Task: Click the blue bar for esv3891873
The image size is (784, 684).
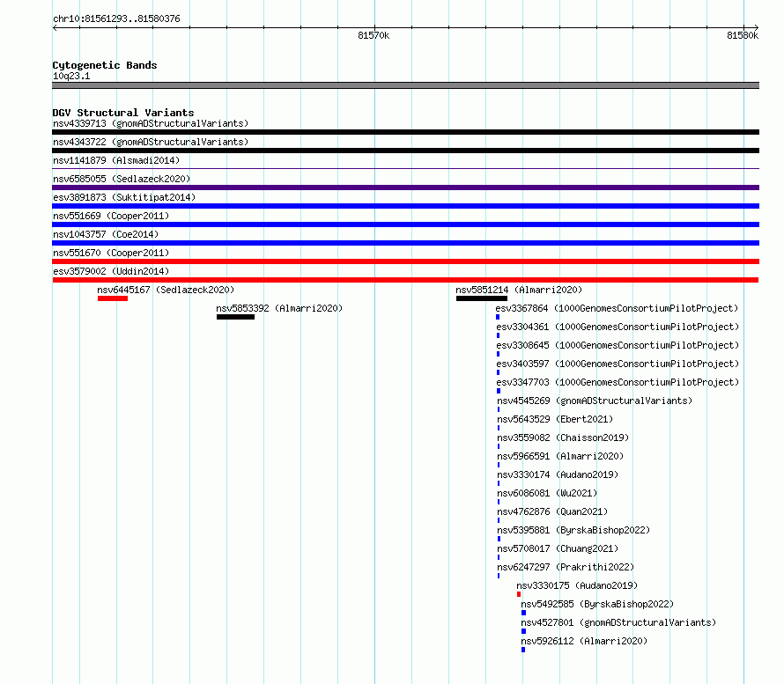Action: click(x=405, y=206)
